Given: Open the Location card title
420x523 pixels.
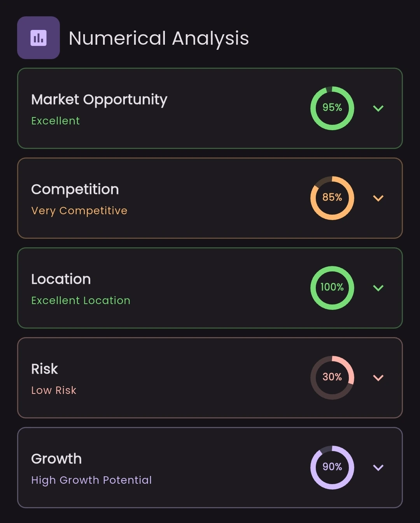Looking at the screenshot, I should click(x=61, y=279).
